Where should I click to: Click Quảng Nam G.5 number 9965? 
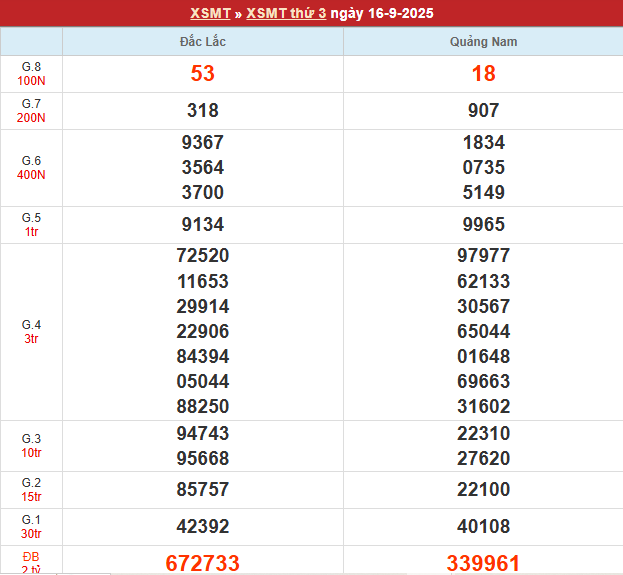pos(484,225)
